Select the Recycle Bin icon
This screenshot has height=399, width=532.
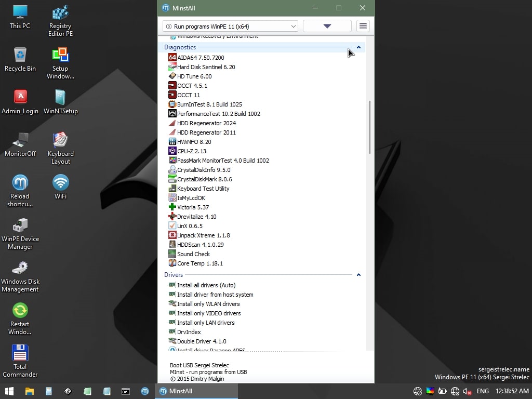20,59
